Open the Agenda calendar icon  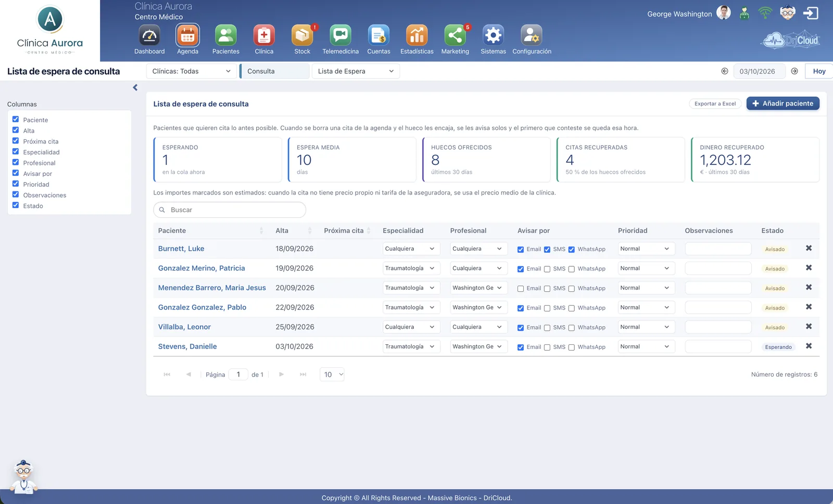tap(187, 35)
